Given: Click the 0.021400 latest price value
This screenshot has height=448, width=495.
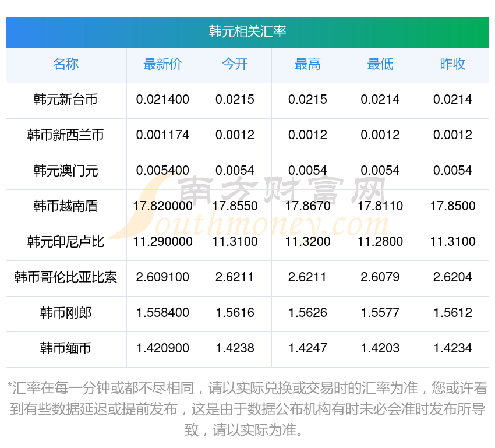Looking at the screenshot, I should pyautogui.click(x=162, y=100).
